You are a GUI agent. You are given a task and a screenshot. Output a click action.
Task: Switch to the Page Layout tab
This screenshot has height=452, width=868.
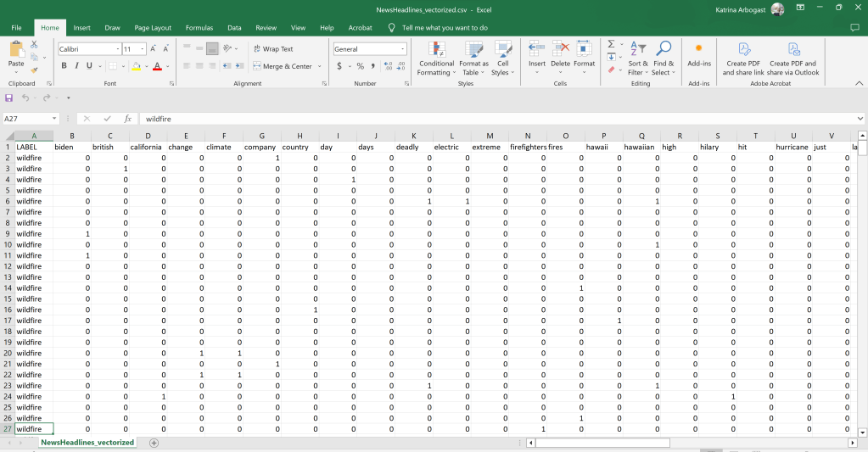click(x=153, y=28)
